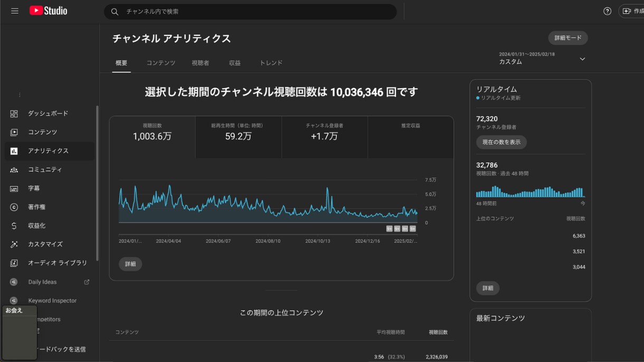Click the 3,521 views entry

coord(579,251)
